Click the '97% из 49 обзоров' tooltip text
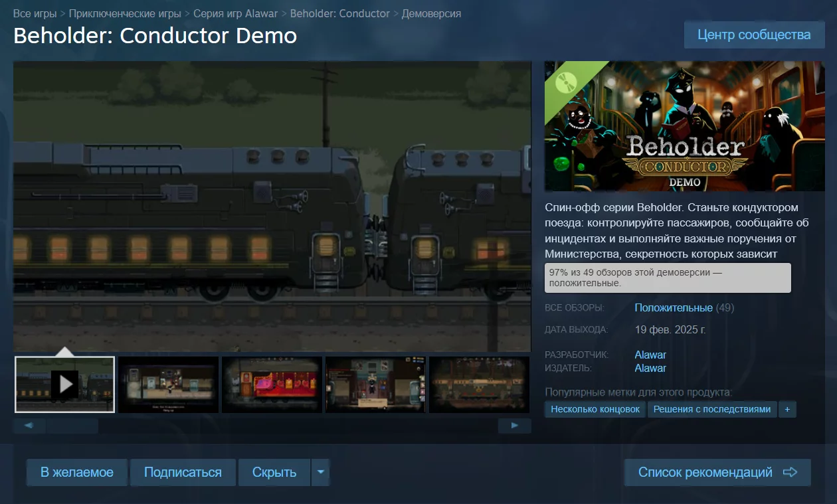Screen dimensions: 837x504 668,278
